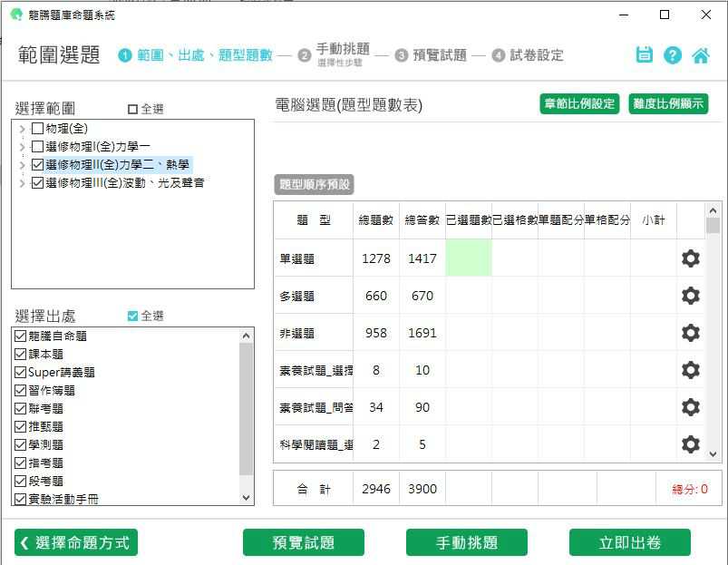Click the green 手動挑題 button

point(467,542)
